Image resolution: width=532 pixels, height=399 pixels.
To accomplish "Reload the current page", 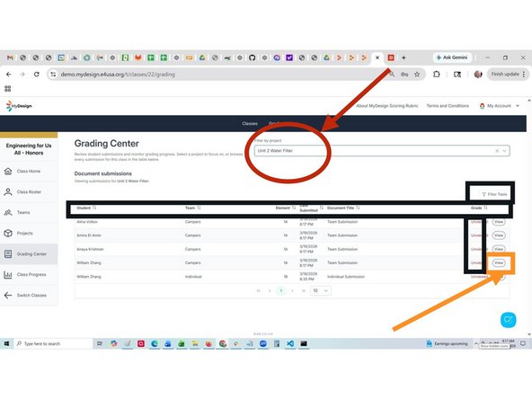I will click(37, 75).
